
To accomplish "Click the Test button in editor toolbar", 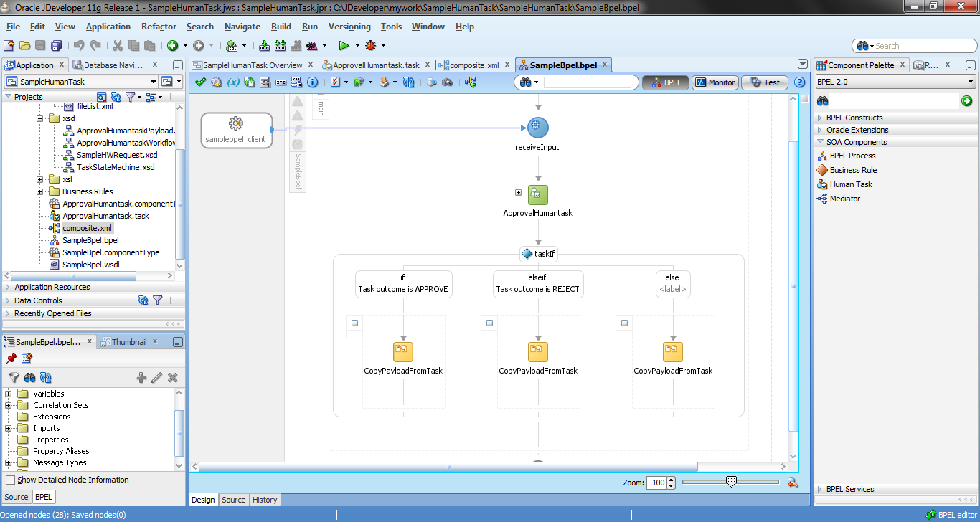I will pos(763,82).
